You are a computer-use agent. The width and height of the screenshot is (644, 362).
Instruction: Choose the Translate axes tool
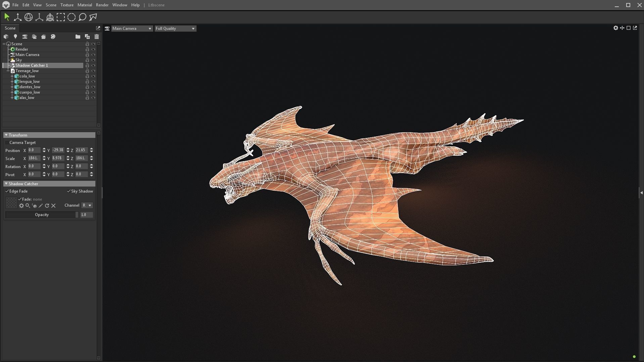coord(17,17)
